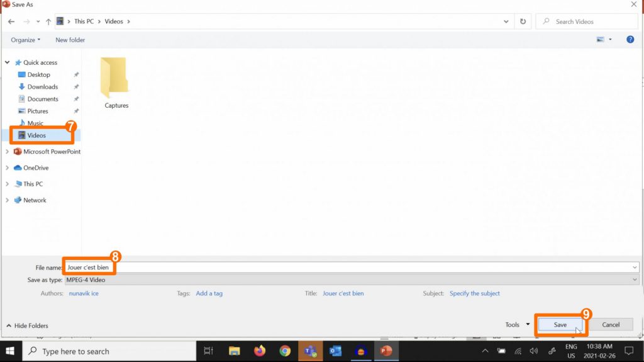Open the Save as type dropdown
This screenshot has height=362, width=644.
pos(352,280)
